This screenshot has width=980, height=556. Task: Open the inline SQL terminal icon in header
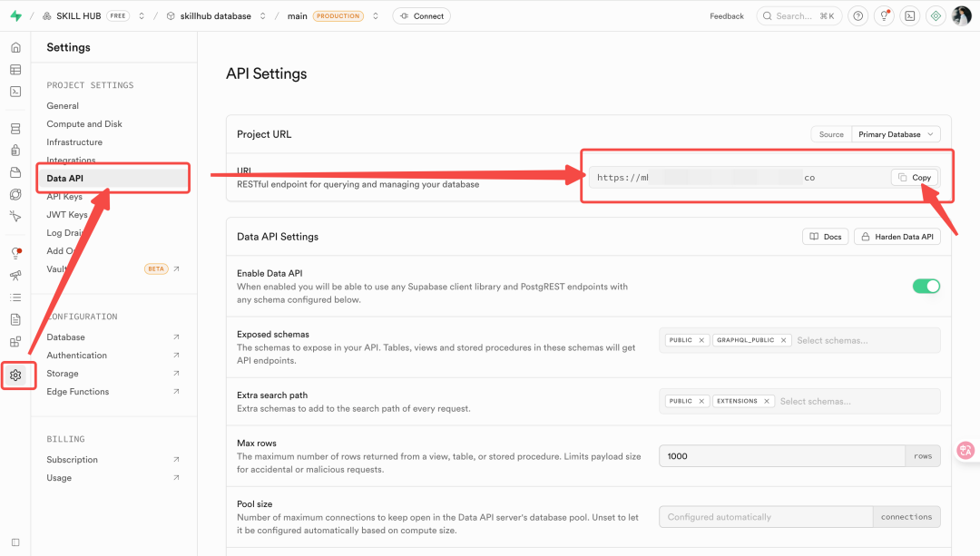pos(909,16)
